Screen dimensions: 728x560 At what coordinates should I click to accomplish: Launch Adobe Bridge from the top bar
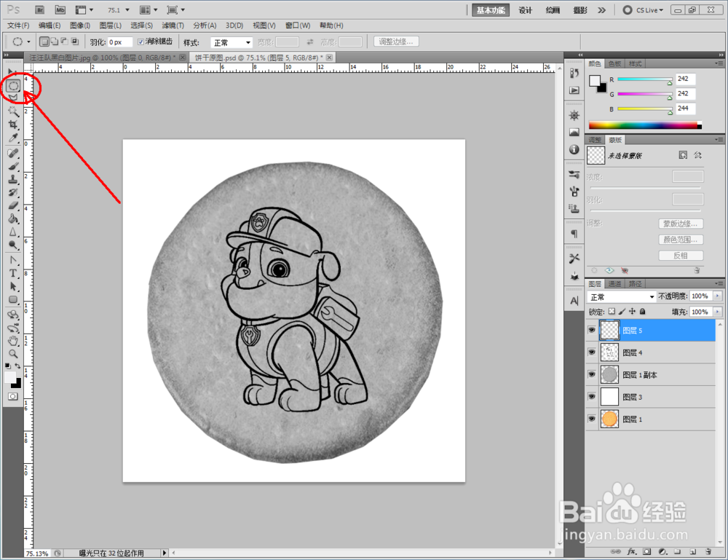40,9
